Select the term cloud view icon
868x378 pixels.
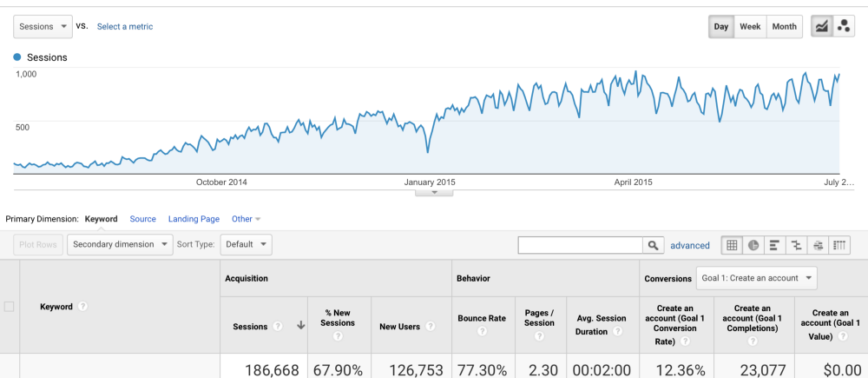(819, 245)
